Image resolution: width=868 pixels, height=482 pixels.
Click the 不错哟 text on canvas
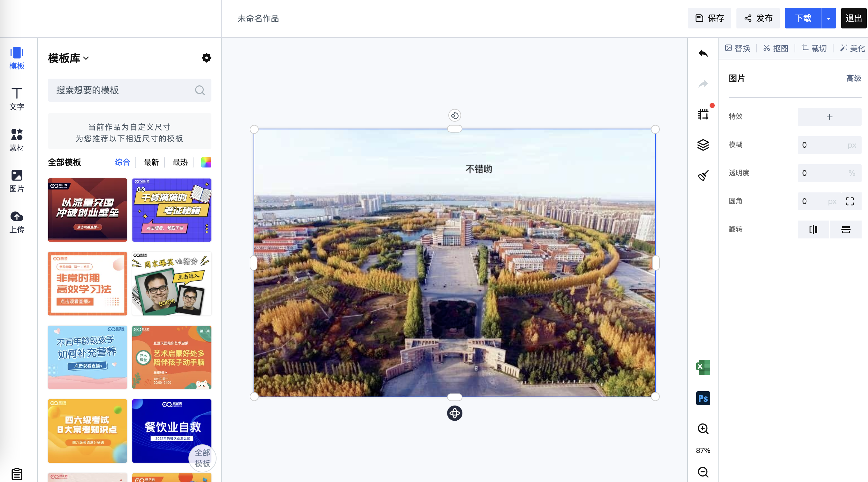click(479, 169)
